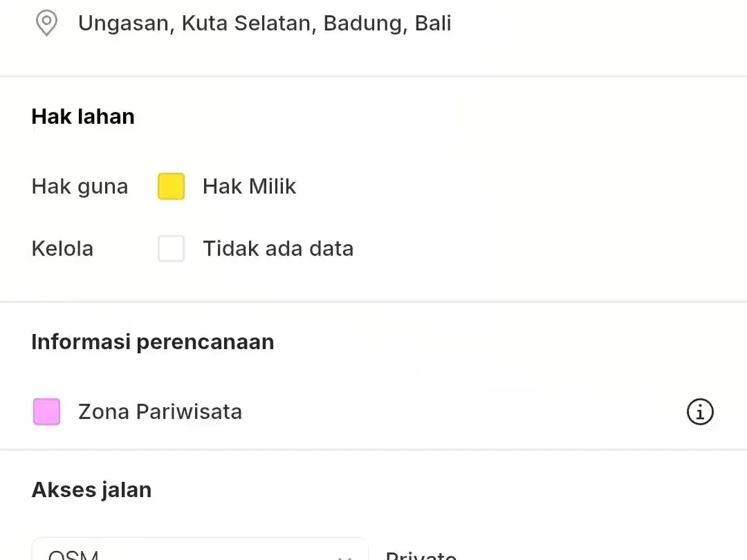Click the Hak guna label

click(80, 187)
